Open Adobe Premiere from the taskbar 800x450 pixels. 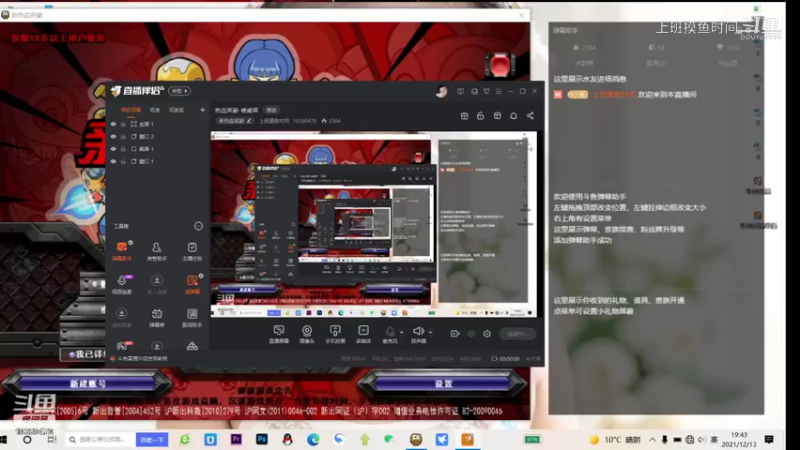coord(236,439)
